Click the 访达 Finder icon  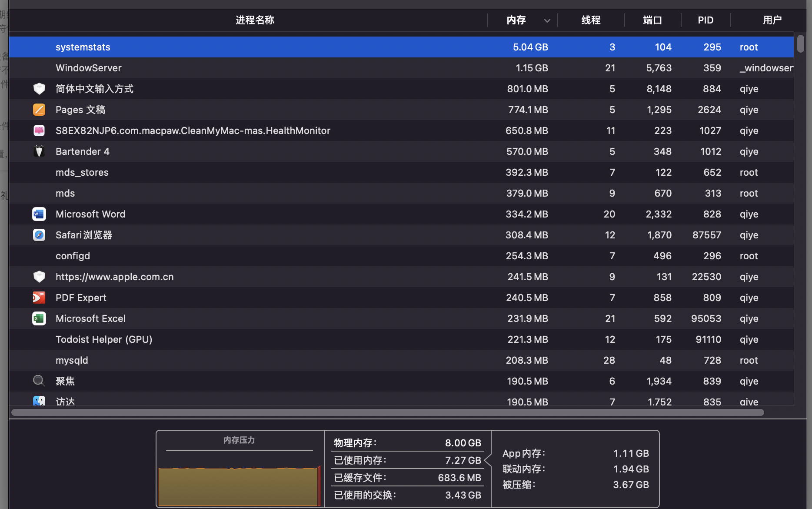pyautogui.click(x=39, y=401)
